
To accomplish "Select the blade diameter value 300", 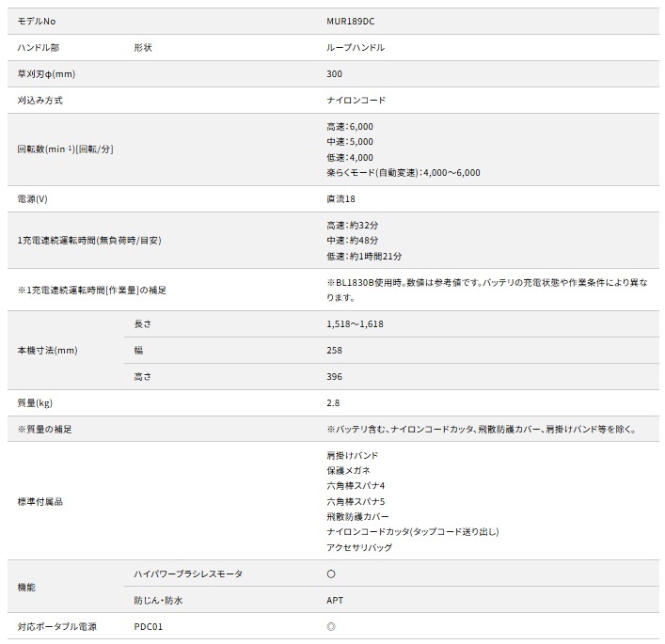I will pos(334,73).
